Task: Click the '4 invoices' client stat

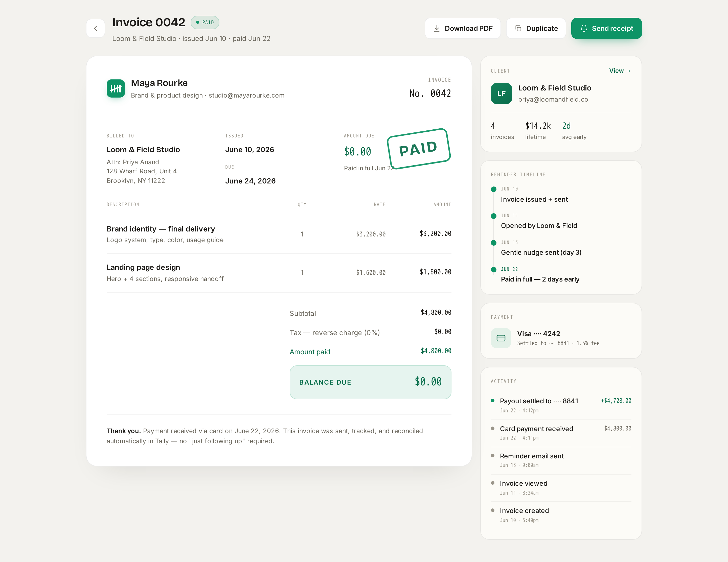Action: 502,131
